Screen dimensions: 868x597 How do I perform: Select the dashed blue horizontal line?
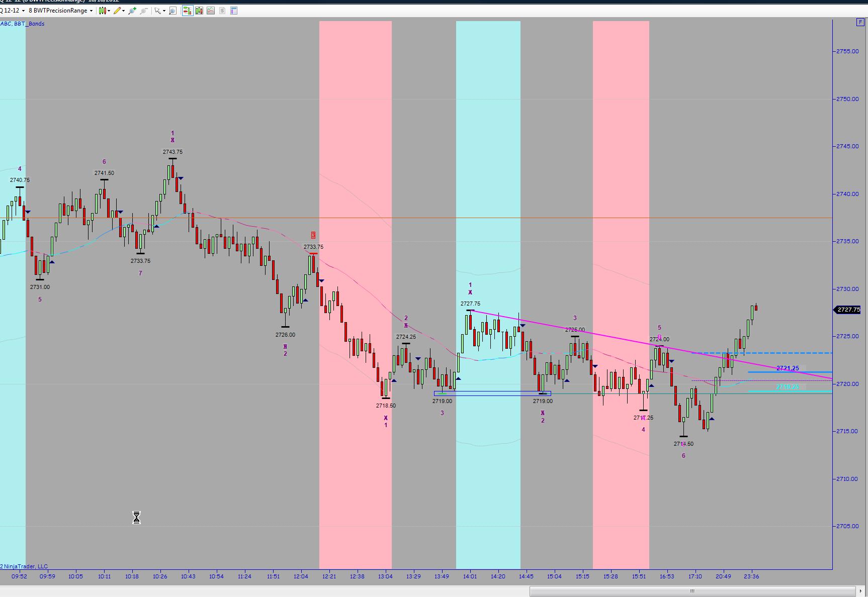[x=762, y=353]
